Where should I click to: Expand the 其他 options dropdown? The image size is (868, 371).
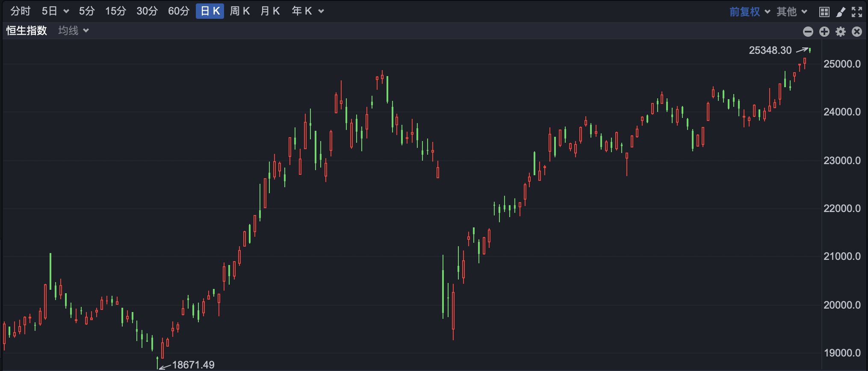click(791, 12)
